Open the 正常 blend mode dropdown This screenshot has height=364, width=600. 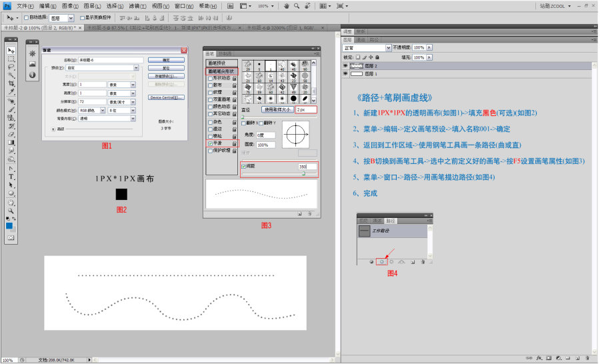(x=365, y=48)
